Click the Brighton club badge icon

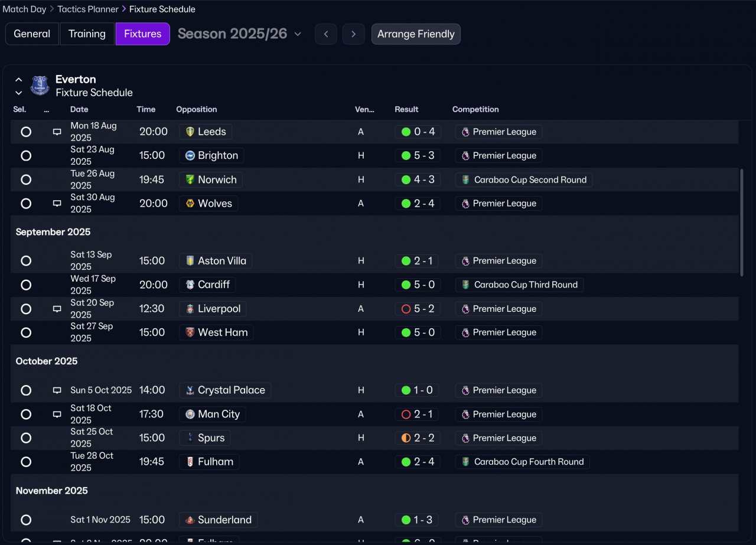click(190, 156)
